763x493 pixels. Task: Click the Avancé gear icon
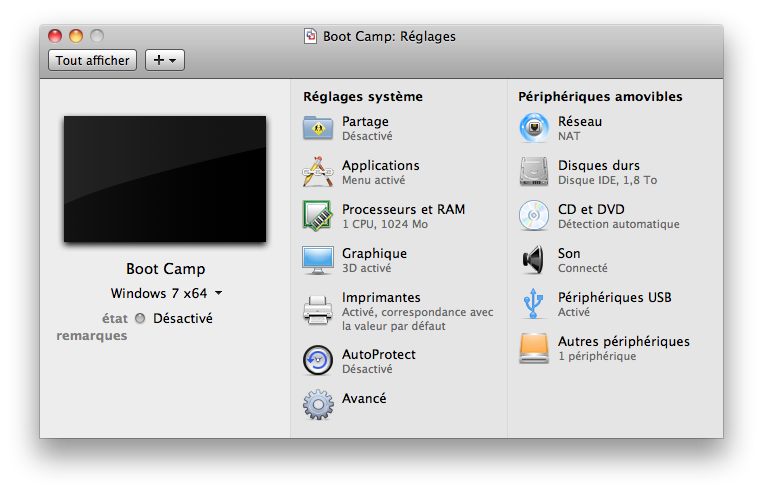[318, 404]
